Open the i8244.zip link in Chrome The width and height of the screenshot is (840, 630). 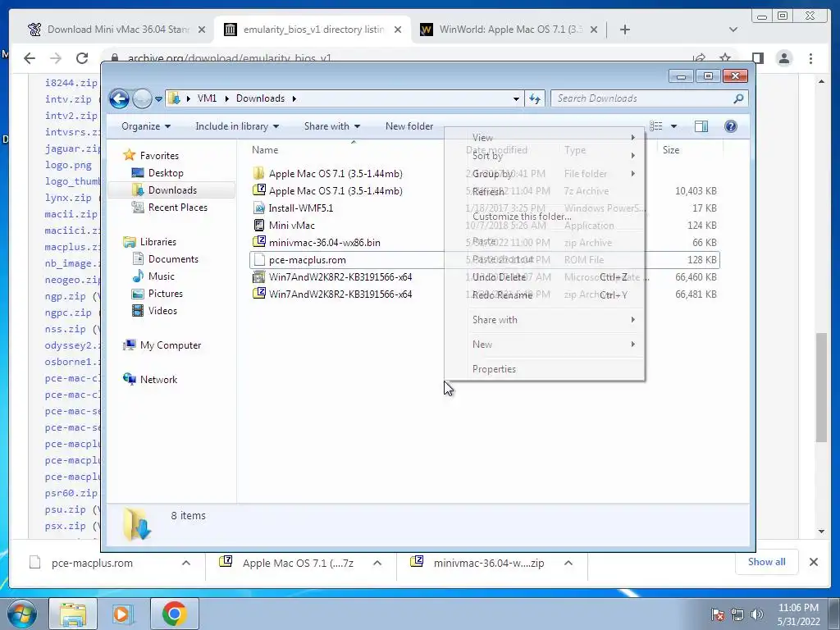pyautogui.click(x=71, y=83)
